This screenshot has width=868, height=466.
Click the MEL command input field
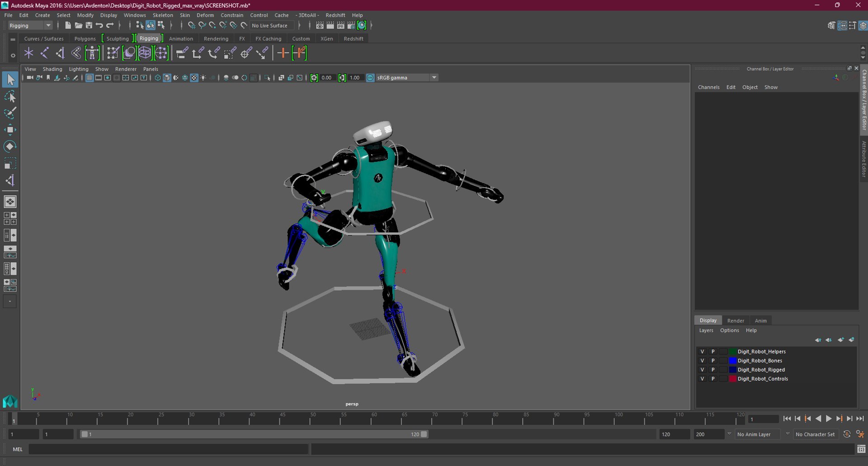point(169,449)
